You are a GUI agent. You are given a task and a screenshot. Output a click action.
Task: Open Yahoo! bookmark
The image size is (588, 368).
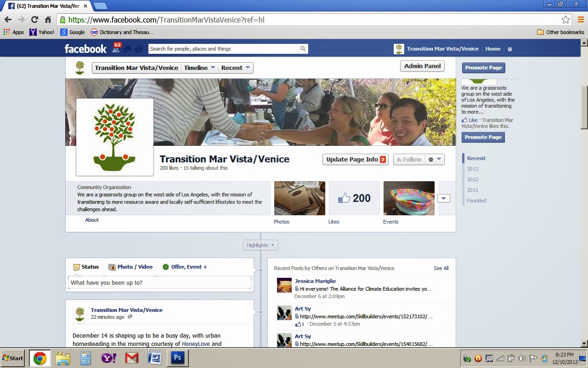click(x=42, y=32)
